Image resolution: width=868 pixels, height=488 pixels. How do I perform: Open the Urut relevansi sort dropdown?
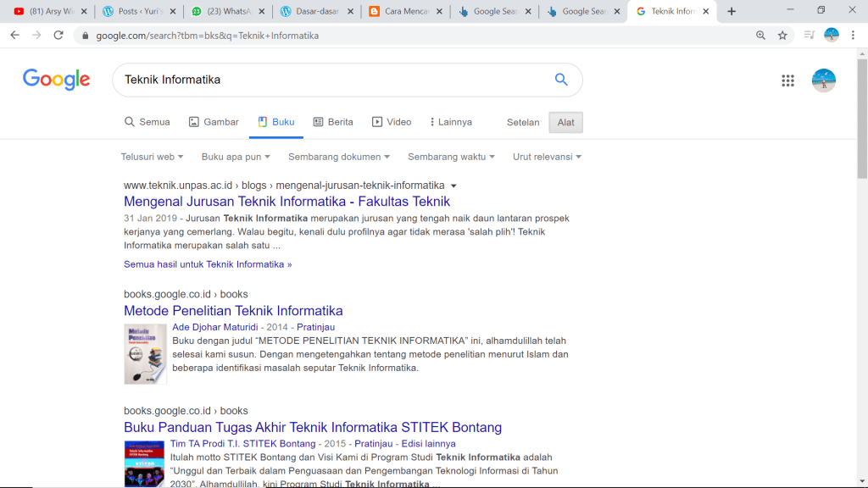[547, 157]
